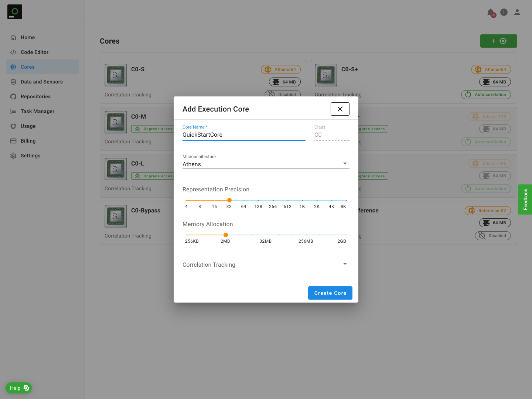Screen dimensions: 532x399
Task: Click the Athens-64 badge on C0-S+
Action: tap(491, 69)
